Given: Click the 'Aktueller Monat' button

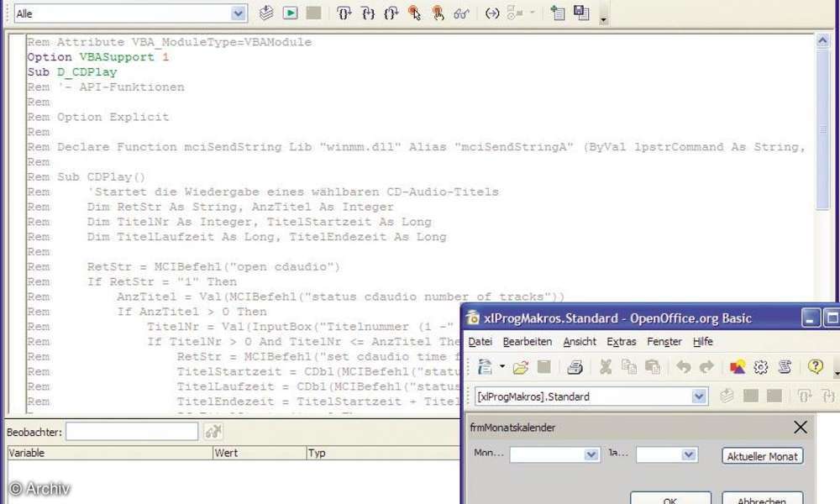Looking at the screenshot, I should [x=762, y=456].
